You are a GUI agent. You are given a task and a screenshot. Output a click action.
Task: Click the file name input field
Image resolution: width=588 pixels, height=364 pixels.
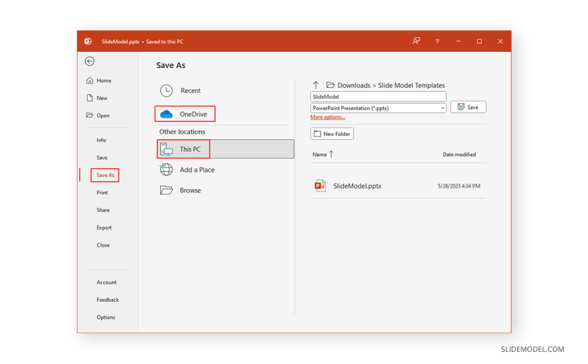(x=378, y=97)
